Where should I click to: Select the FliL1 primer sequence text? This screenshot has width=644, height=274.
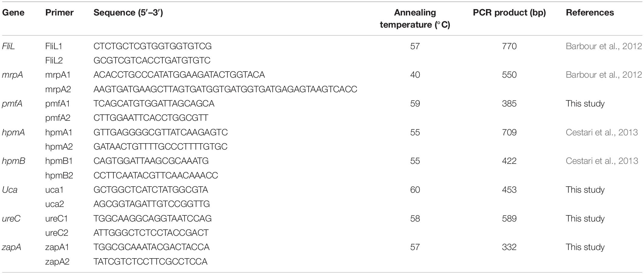[153, 46]
